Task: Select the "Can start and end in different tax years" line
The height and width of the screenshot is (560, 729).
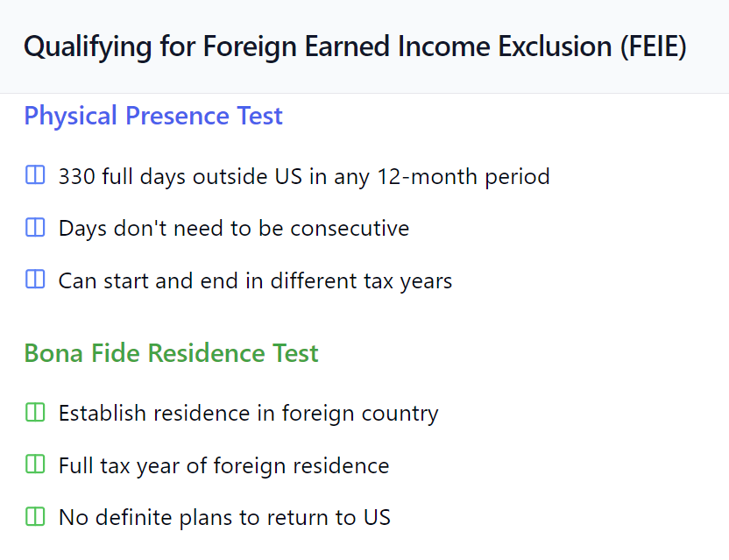Action: coord(255,281)
